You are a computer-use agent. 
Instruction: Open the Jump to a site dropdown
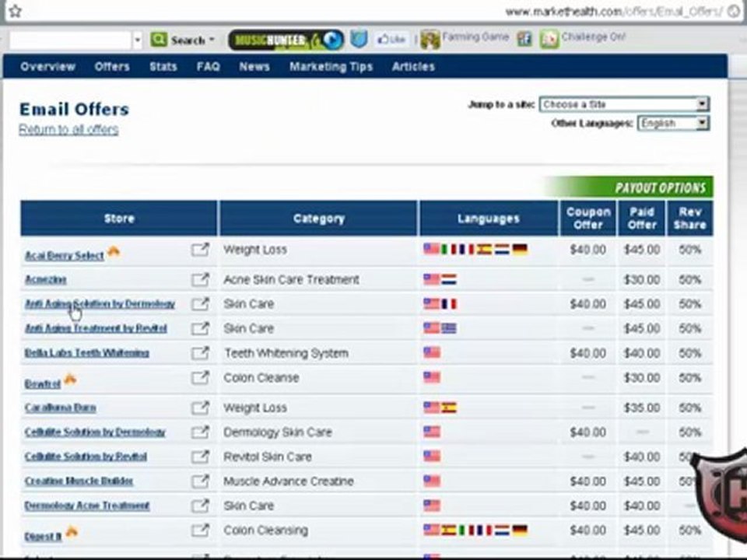pos(625,104)
